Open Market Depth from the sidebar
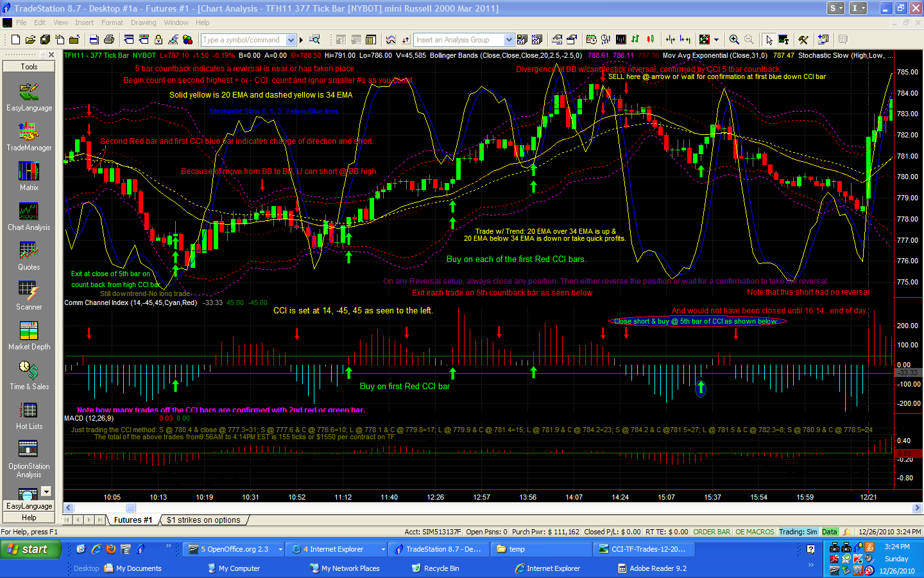The image size is (924, 578). (x=29, y=335)
